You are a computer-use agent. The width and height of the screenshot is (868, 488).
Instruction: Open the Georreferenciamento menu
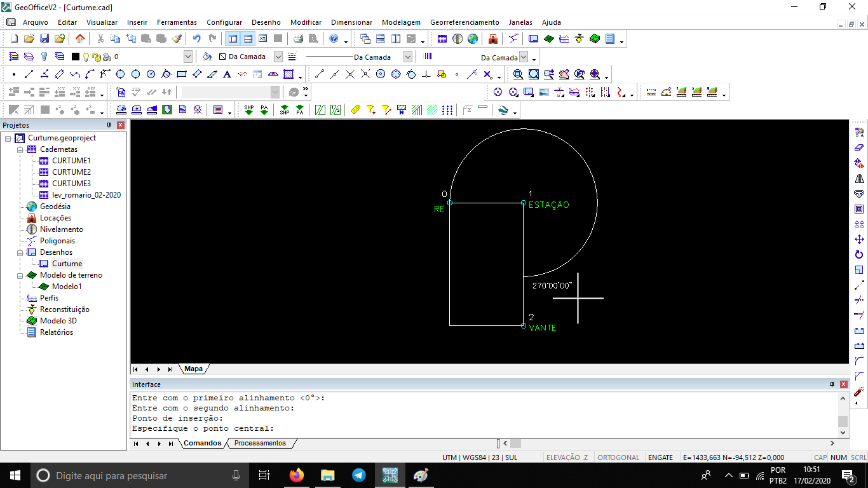click(465, 22)
